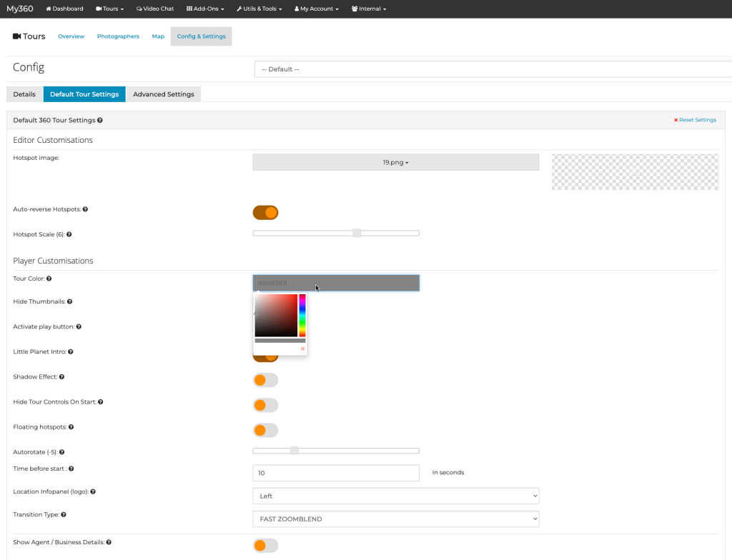Switch to the Details tab

click(x=24, y=94)
